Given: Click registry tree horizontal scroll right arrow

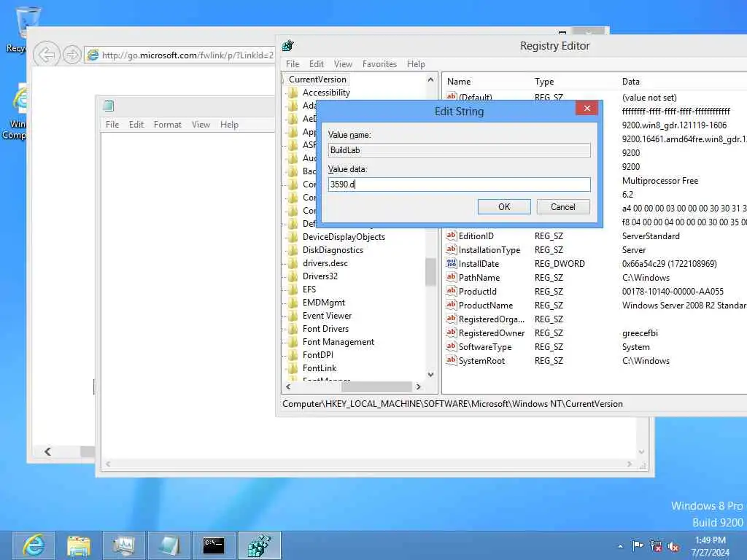Looking at the screenshot, I should (418, 386).
